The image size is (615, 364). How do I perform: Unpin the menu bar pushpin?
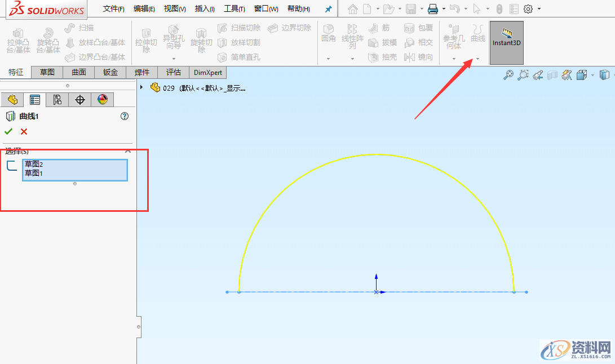coord(328,8)
